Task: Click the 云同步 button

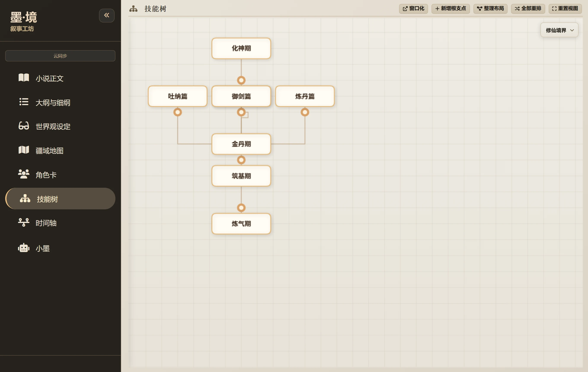Action: (60, 56)
